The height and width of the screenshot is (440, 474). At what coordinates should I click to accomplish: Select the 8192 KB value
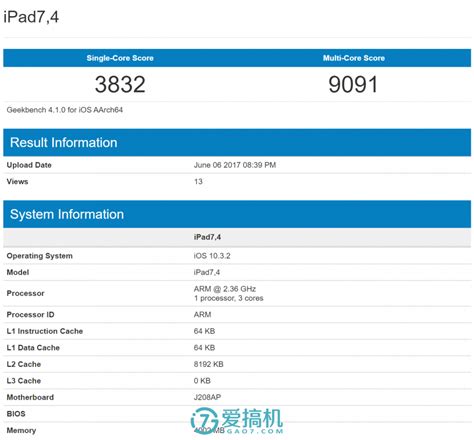pos(208,364)
